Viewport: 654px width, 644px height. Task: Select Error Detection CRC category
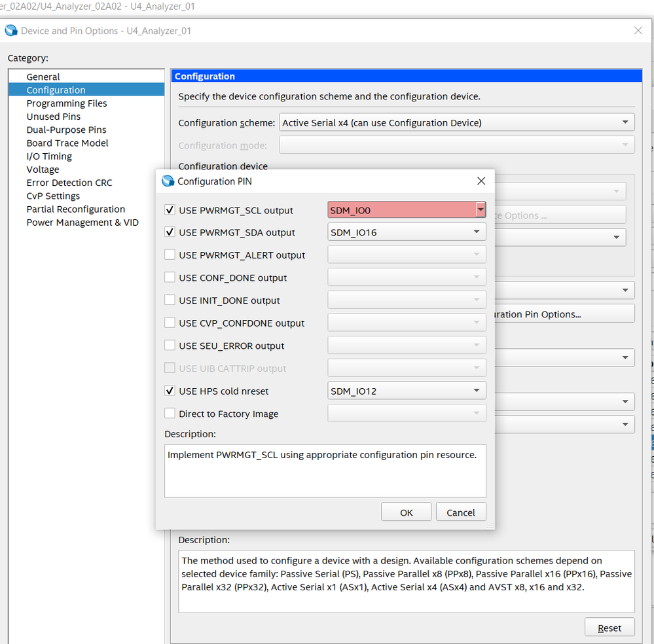click(86, 183)
